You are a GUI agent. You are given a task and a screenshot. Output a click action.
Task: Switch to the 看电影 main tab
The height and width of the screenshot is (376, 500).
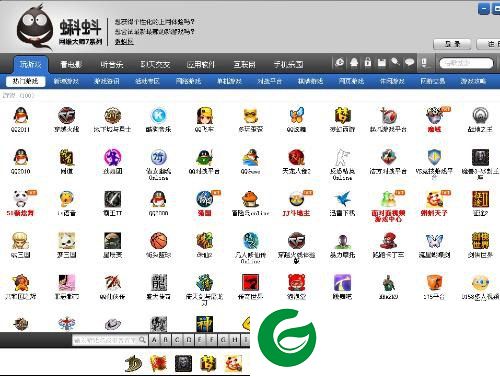click(71, 64)
